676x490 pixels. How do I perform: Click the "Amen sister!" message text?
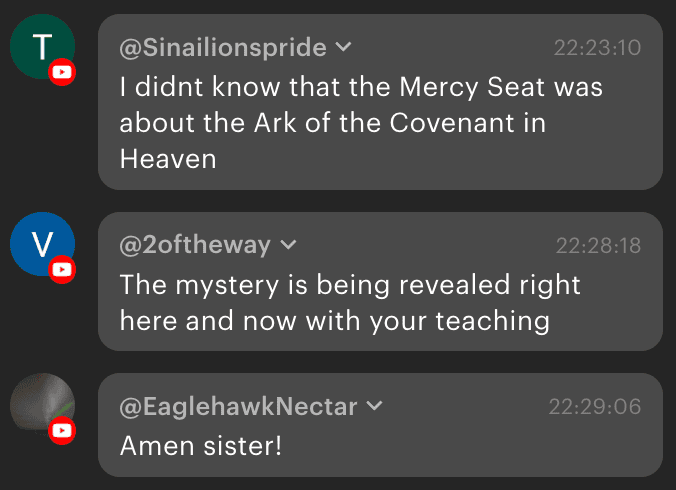click(x=201, y=445)
